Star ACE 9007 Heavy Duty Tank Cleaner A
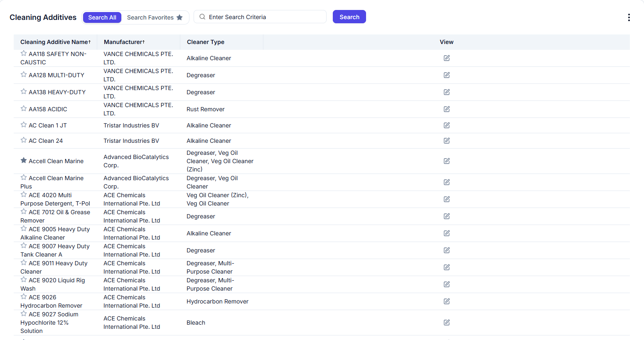 24,246
